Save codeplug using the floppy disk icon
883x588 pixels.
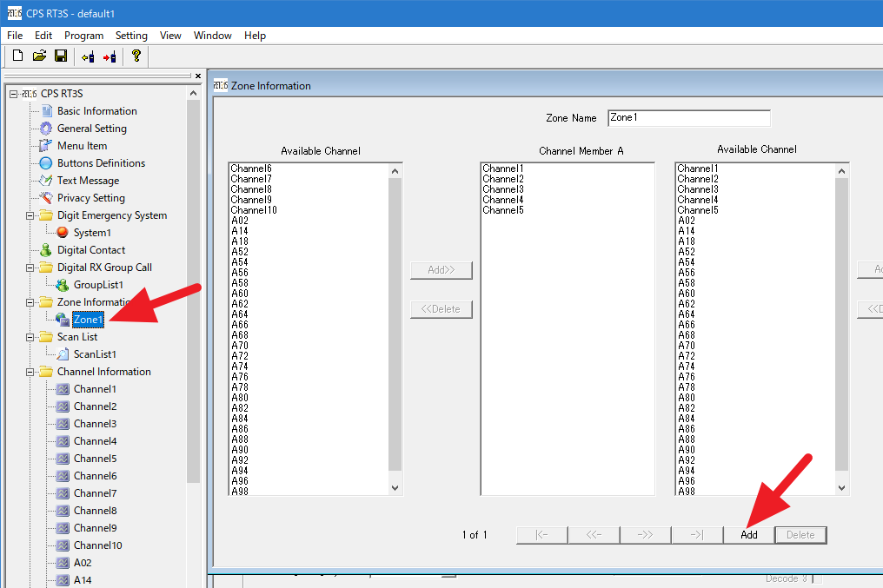61,56
